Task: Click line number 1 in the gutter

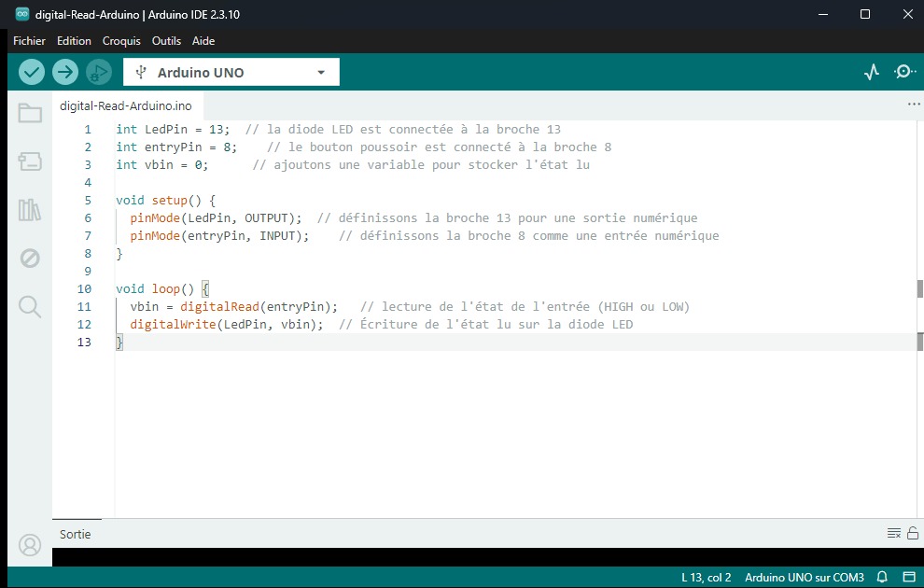Action: [x=88, y=129]
